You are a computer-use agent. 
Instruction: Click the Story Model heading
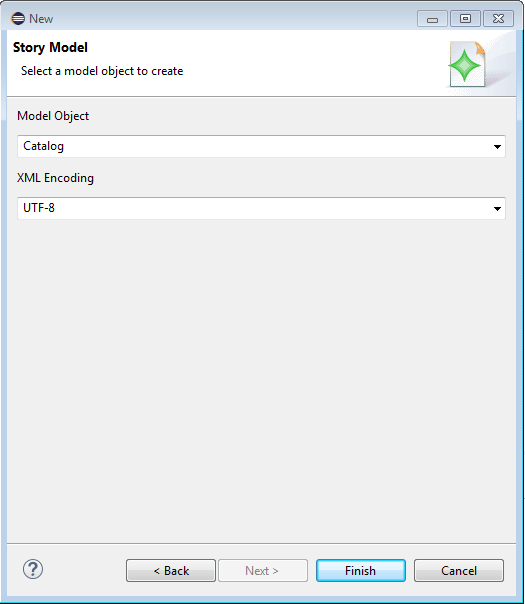[50, 47]
